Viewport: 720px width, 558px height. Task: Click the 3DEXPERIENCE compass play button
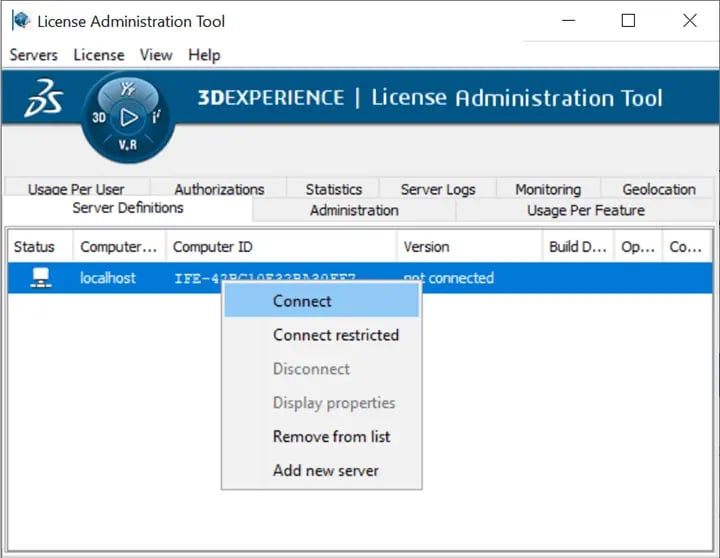(129, 118)
